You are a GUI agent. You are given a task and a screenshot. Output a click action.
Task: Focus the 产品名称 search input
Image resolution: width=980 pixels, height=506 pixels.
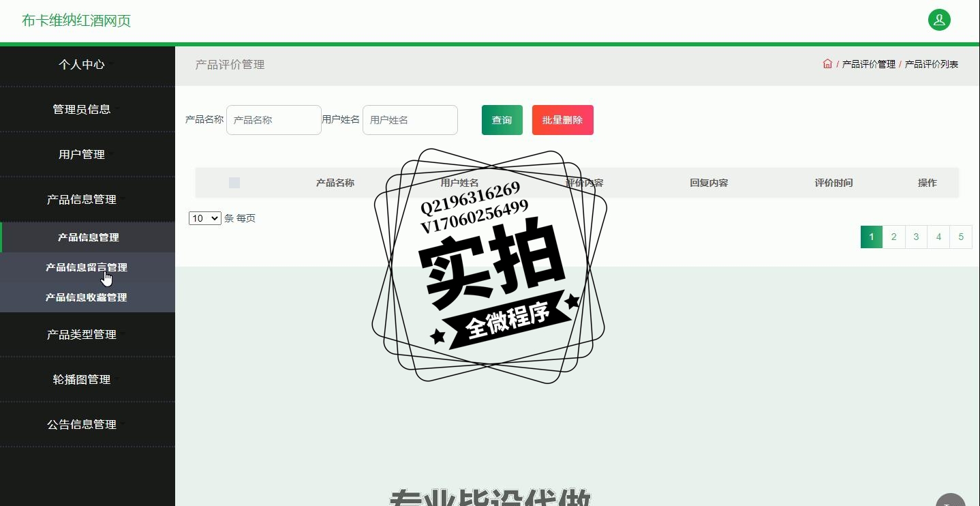(x=274, y=120)
